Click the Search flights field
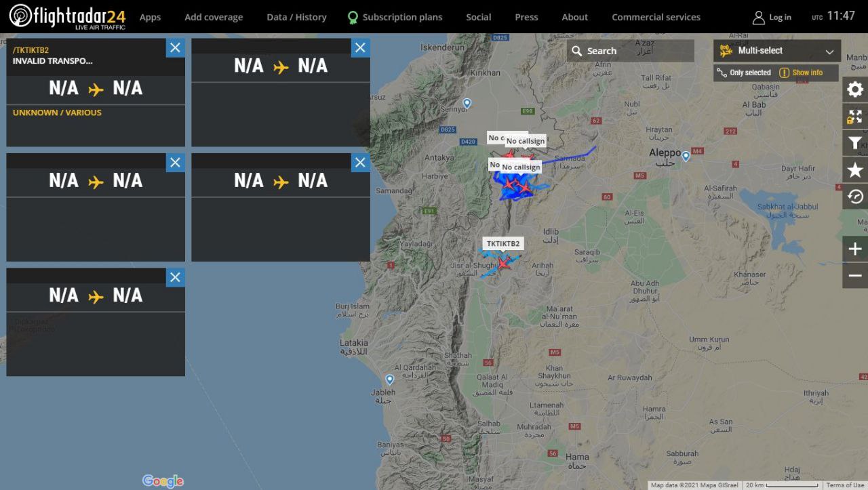 coord(631,51)
